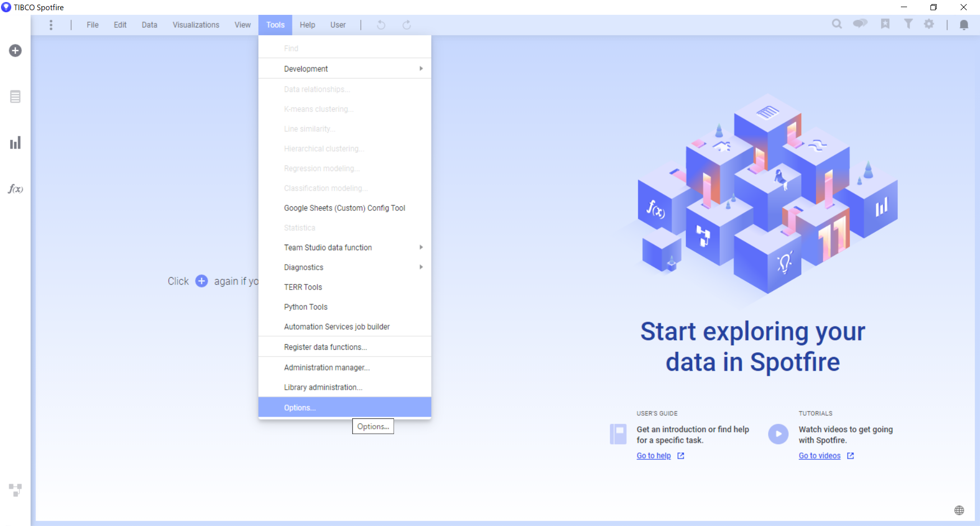Open the Visualization types bar chart icon
The width and height of the screenshot is (980, 526).
click(x=15, y=142)
